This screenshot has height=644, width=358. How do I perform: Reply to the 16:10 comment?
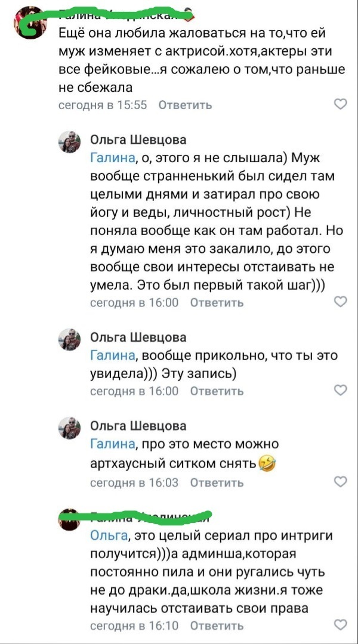[217, 626]
